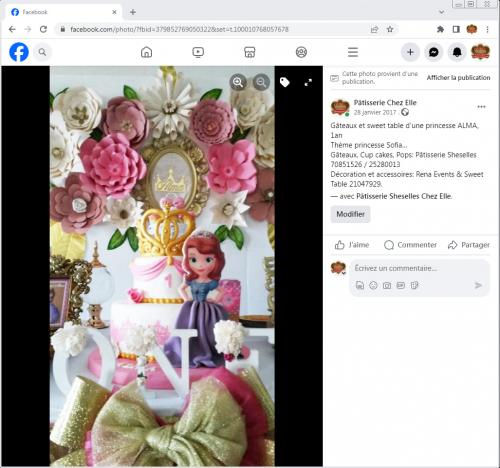Insert a GIF in the comment
Screen dimensions: 500x468
(401, 285)
